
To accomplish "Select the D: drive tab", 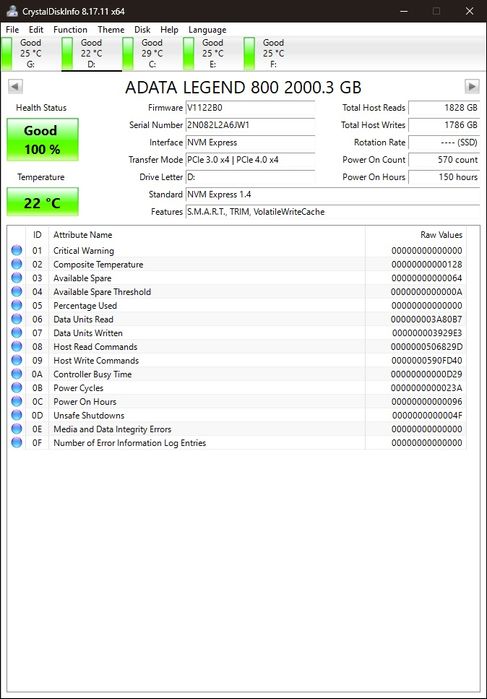I will pos(91,53).
